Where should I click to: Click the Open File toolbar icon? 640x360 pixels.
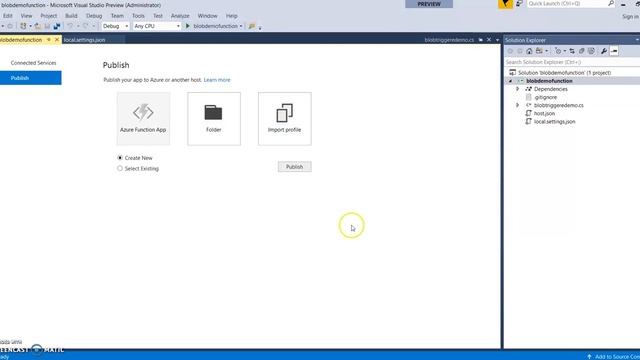point(38,26)
